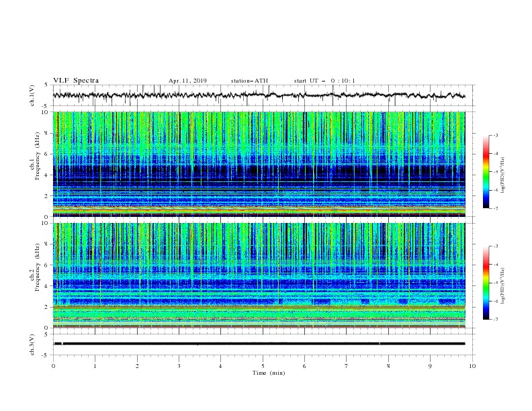Click the "6" kHz tick on ch.1 spectrogram

pyautogui.click(x=47, y=154)
